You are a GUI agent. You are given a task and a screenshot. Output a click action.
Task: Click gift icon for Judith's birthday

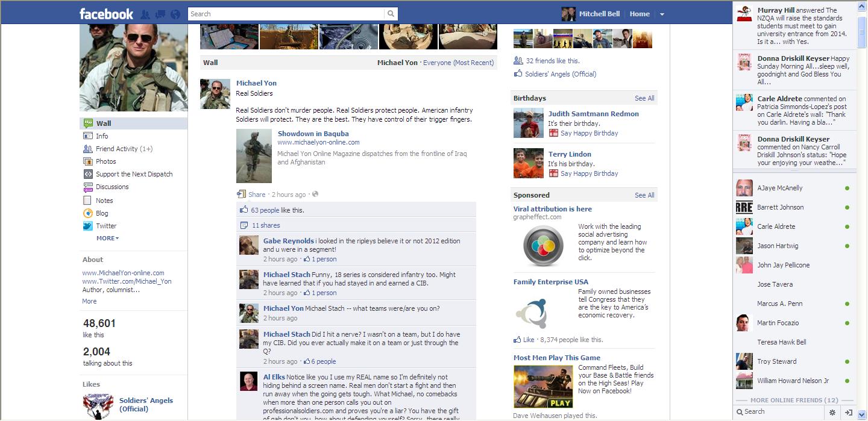click(553, 133)
